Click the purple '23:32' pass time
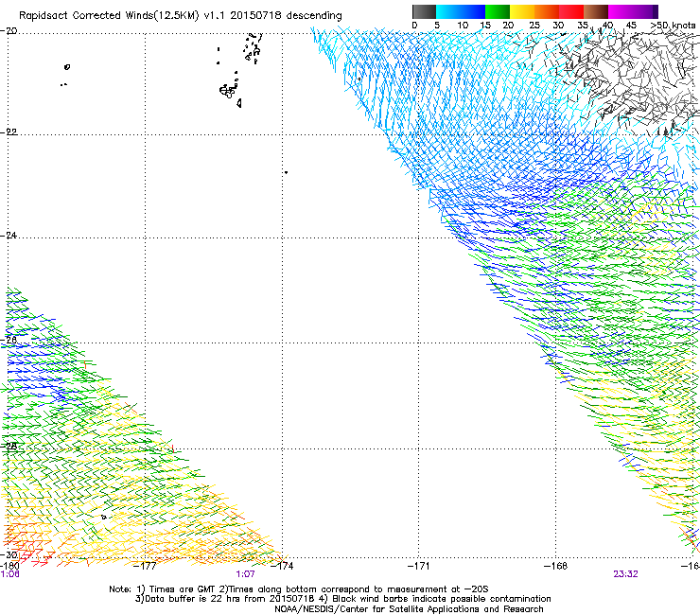The height and width of the screenshot is (615, 700). click(625, 574)
